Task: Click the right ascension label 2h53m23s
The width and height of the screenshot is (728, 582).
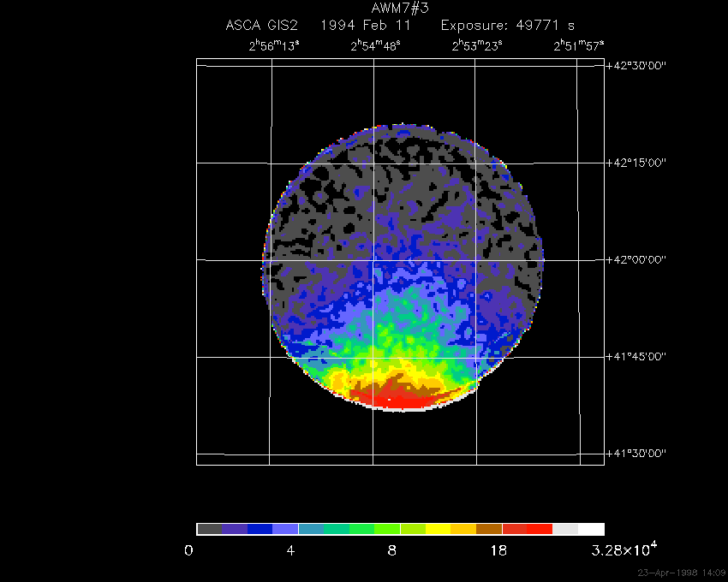Action: pos(477,45)
